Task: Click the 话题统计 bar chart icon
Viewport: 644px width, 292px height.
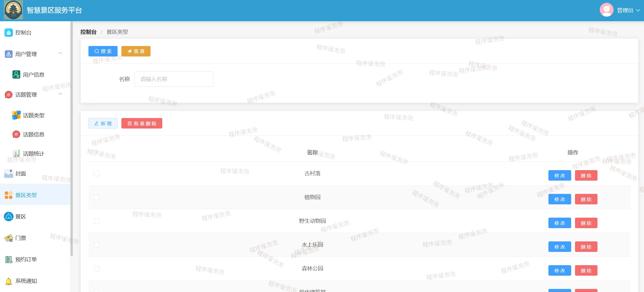Action: [x=16, y=154]
